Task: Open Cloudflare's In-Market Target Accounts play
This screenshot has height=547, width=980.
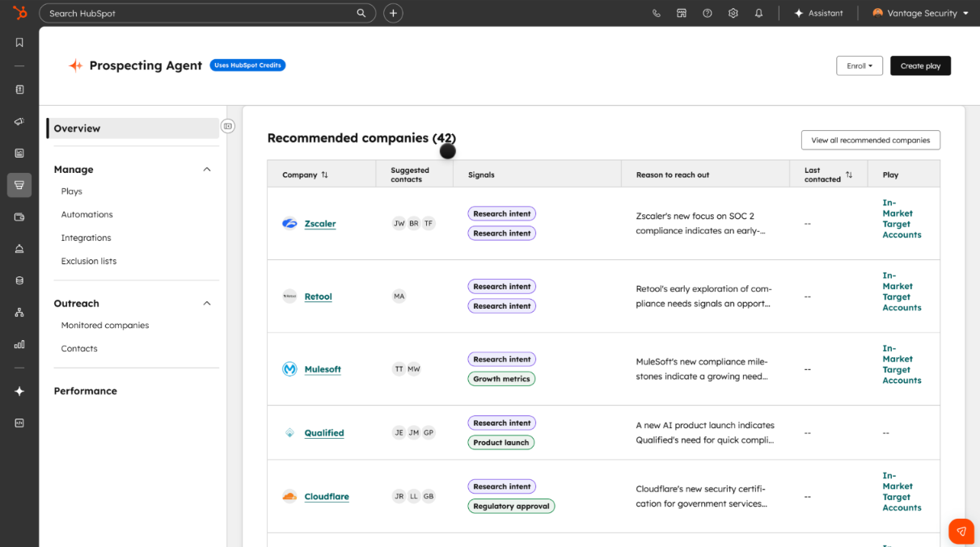Action: click(902, 492)
